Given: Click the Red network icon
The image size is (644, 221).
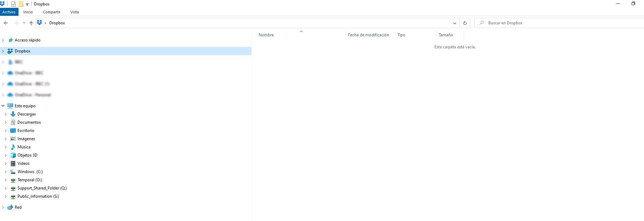Looking at the screenshot, I should tap(10, 207).
